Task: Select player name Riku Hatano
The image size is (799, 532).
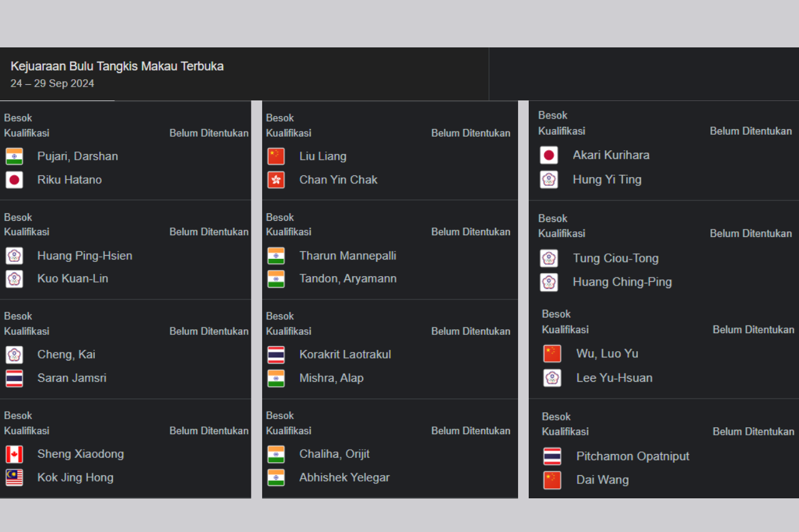Action: coord(69,180)
